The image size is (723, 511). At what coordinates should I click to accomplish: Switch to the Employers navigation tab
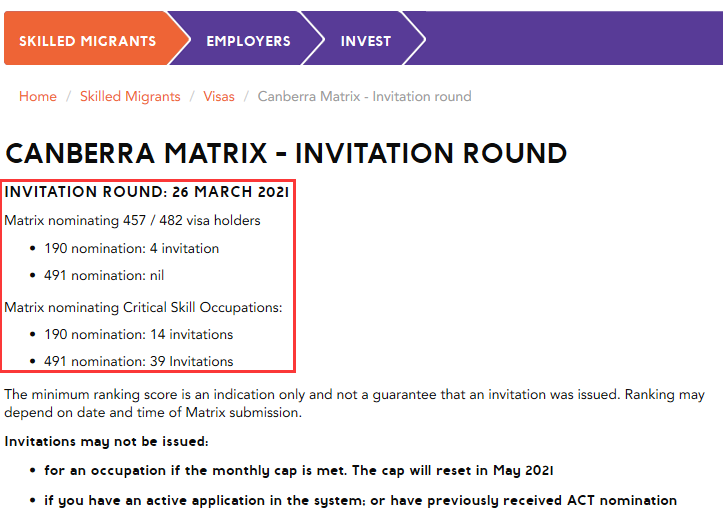coord(248,41)
